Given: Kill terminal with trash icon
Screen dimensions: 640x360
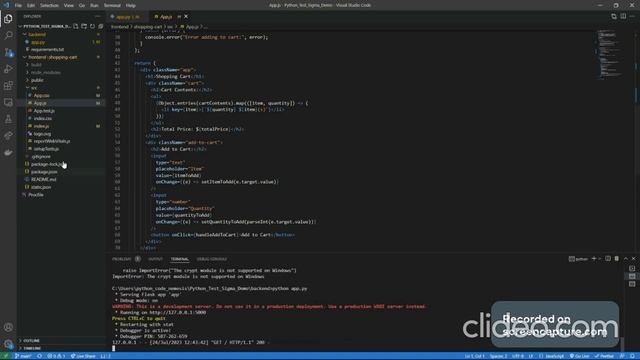Looking at the screenshot, I should [x=617, y=259].
